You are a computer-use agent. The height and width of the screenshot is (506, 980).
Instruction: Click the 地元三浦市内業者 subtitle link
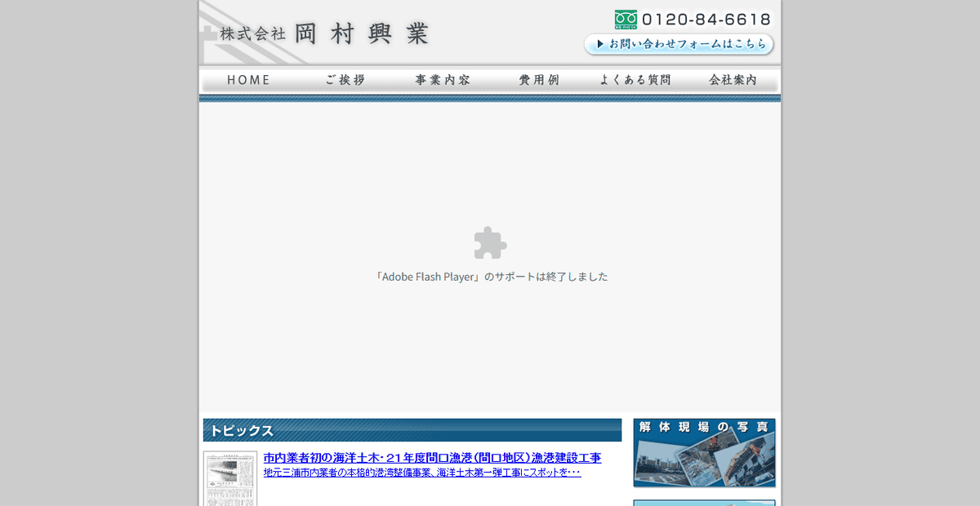[x=421, y=473]
